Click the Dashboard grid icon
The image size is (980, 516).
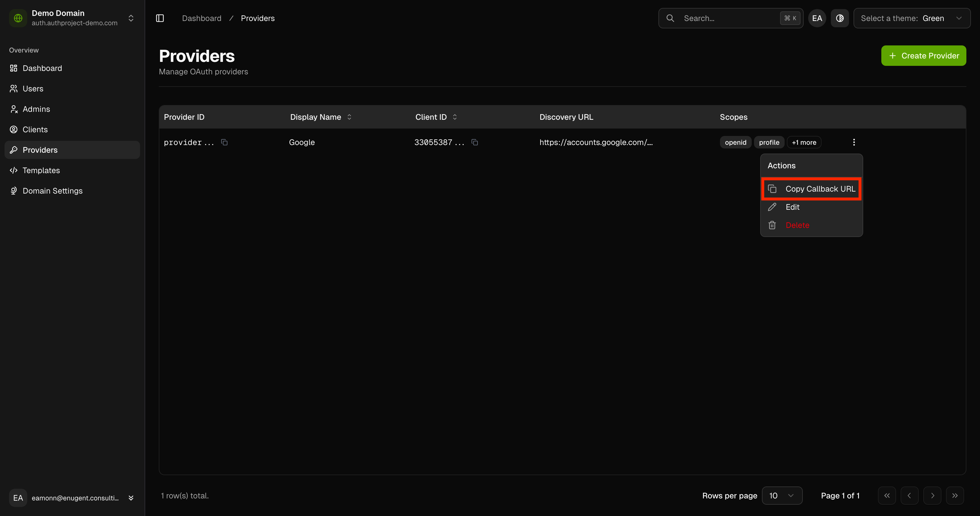tap(14, 68)
